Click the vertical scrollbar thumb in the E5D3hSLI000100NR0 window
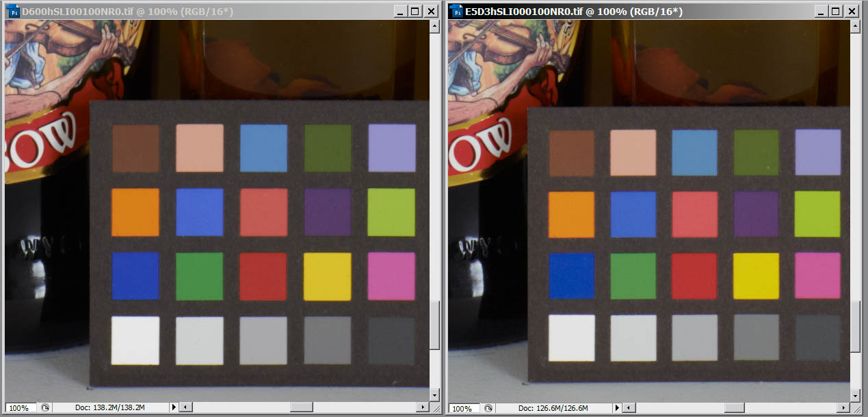Viewport: 868px width, 417px height. pyautogui.click(x=855, y=326)
